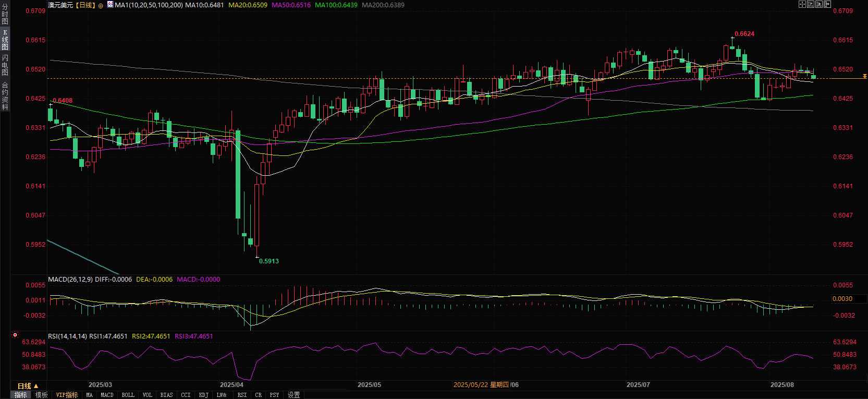Choose the BOLL indicator button
The image size is (868, 399).
(128, 395)
